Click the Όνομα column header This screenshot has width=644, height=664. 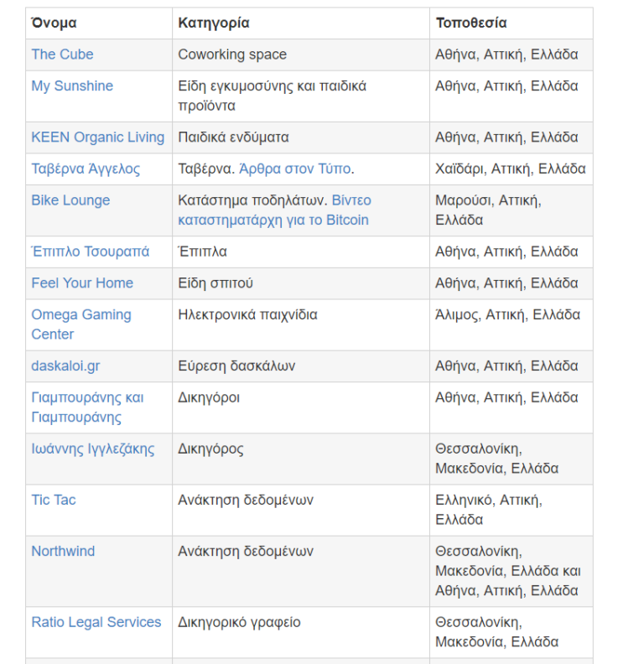54,23
